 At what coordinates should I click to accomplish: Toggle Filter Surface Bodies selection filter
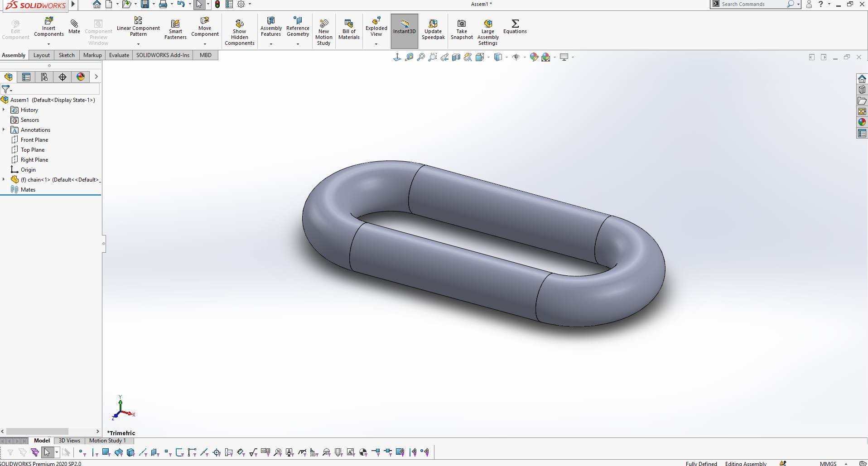(119, 452)
